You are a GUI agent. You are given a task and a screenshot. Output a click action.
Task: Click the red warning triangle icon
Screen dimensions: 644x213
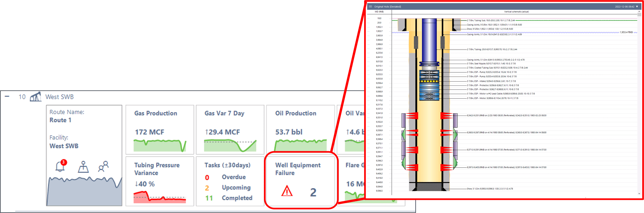click(287, 191)
